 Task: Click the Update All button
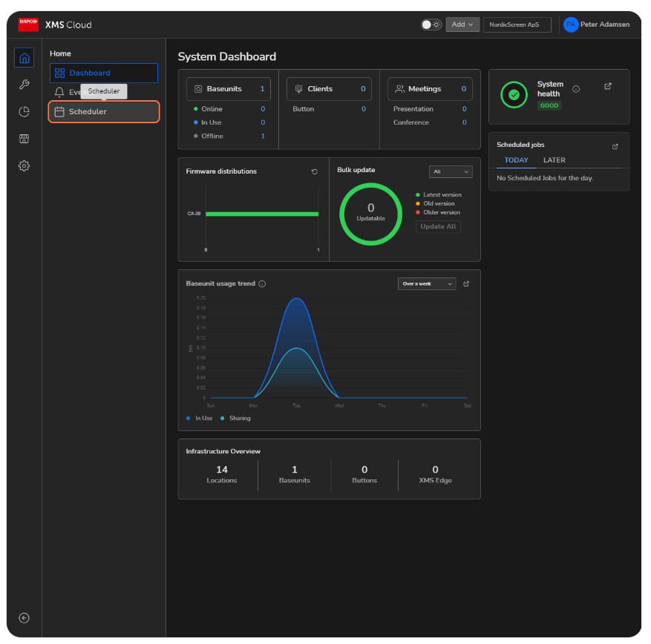click(x=438, y=226)
